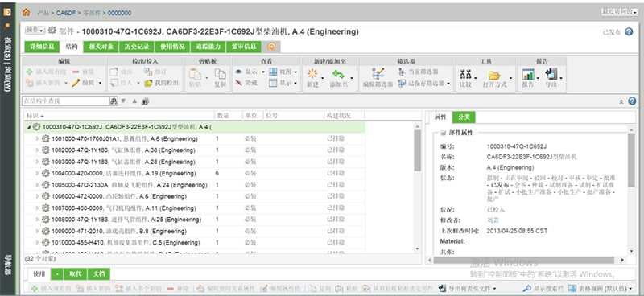Switch to the 相关对象 tab
Viewport: 644px width, 296px height.
pyautogui.click(x=101, y=47)
